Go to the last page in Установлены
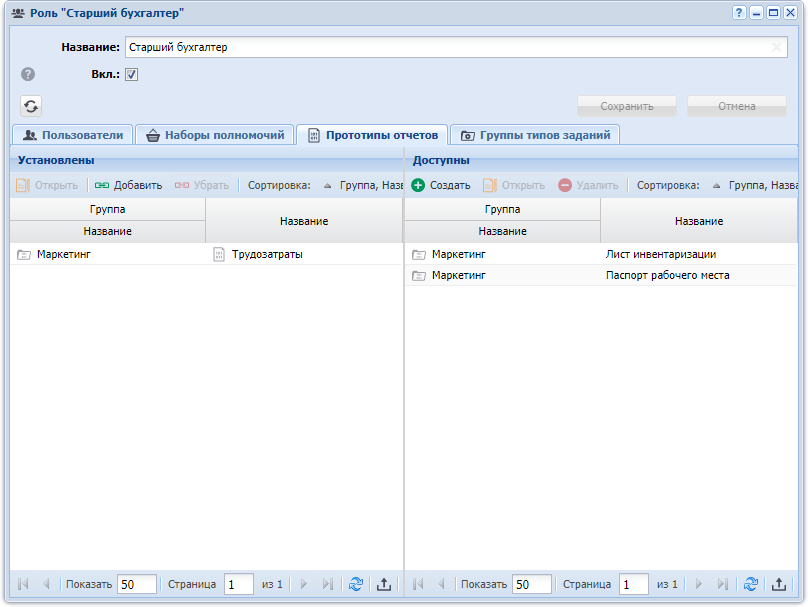This screenshot has height=607, width=808. [327, 584]
